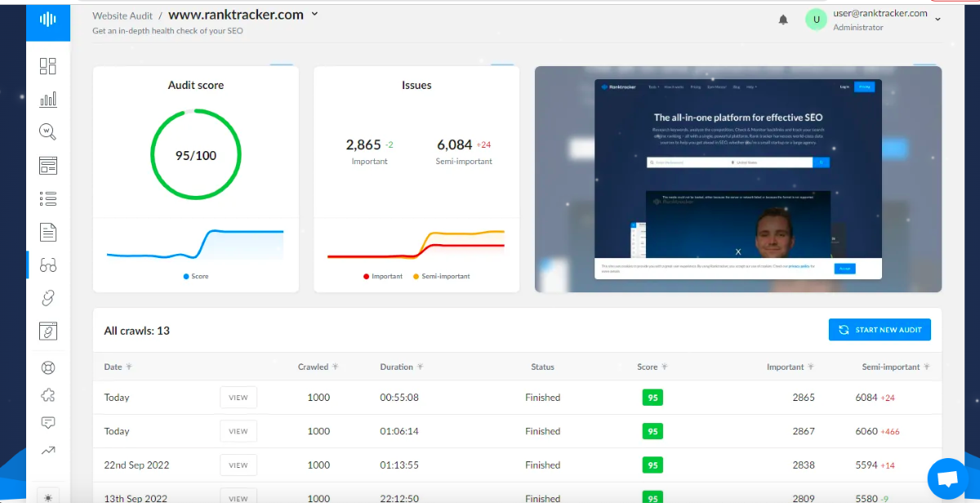The image size is (980, 503).
Task: Click the All crawls: 13 heading
Action: 137,331
